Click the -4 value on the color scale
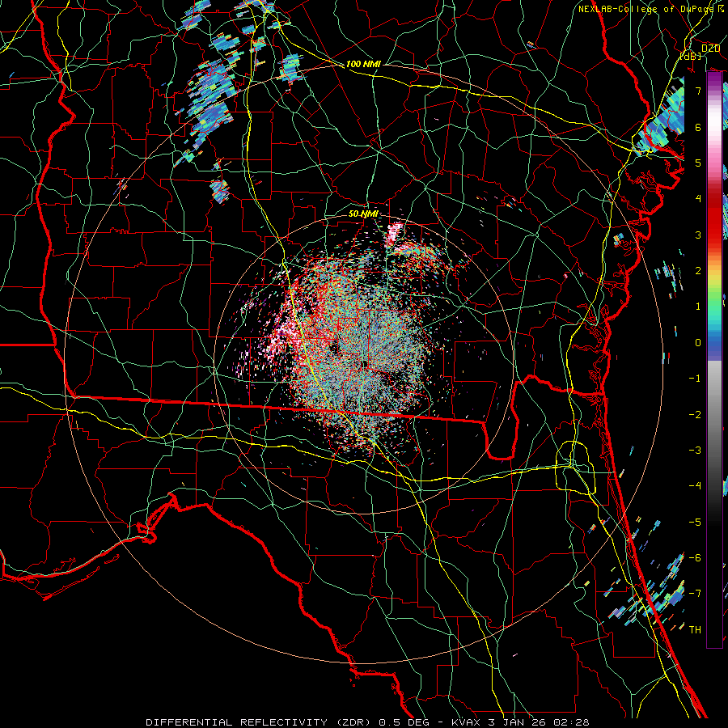The image size is (728, 728). click(695, 486)
